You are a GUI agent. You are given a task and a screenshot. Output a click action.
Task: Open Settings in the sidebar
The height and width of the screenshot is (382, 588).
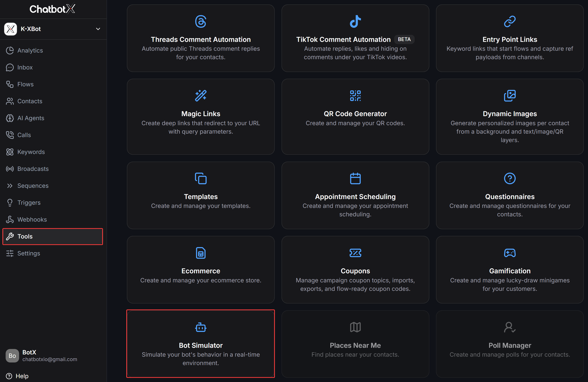[53, 253]
